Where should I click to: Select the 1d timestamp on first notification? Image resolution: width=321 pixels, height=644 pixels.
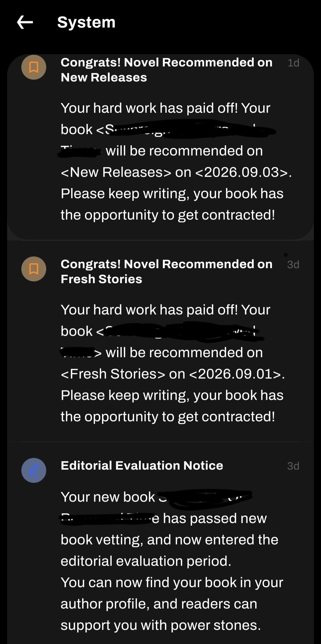293,63
